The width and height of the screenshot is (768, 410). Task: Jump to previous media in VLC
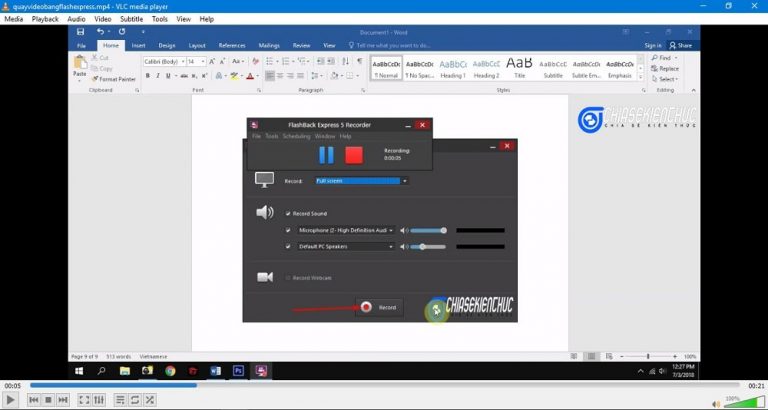(x=33, y=400)
